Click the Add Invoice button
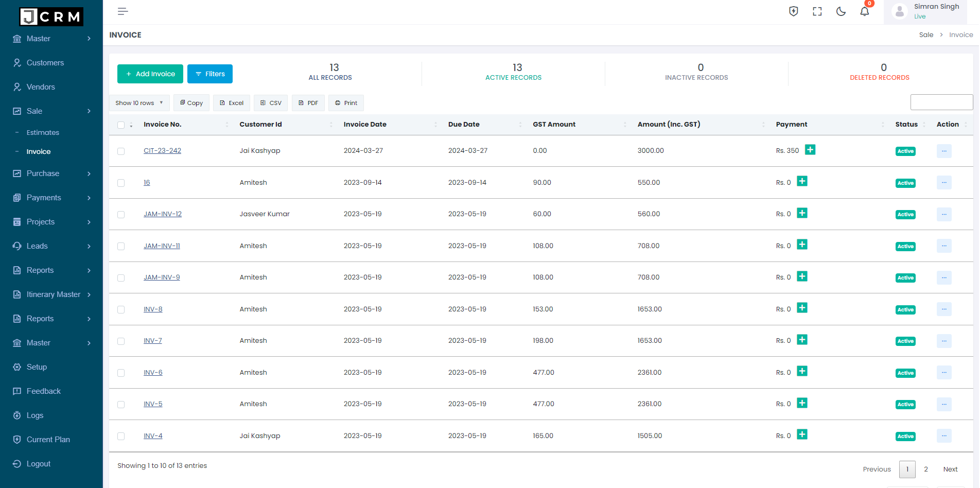This screenshot has width=980, height=488. 150,74
